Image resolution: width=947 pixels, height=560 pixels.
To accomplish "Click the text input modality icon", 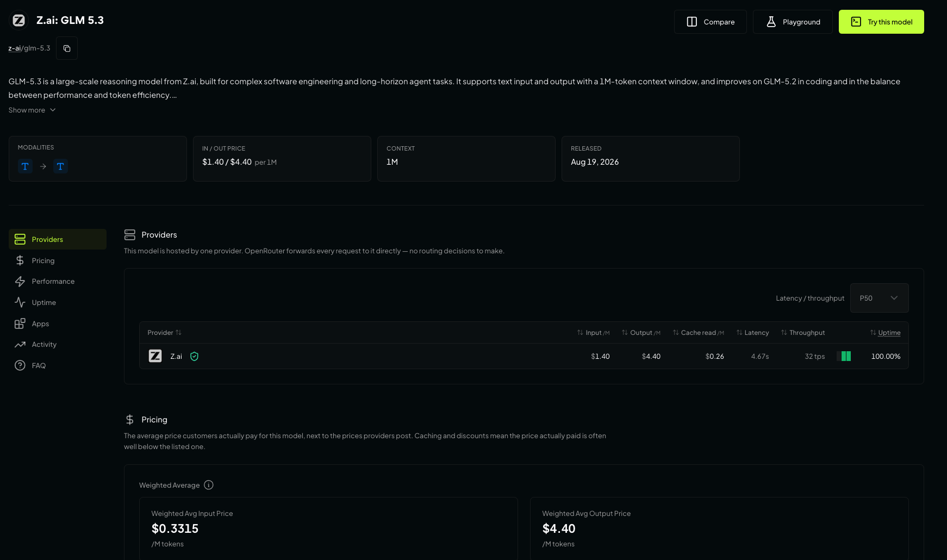I will point(25,166).
